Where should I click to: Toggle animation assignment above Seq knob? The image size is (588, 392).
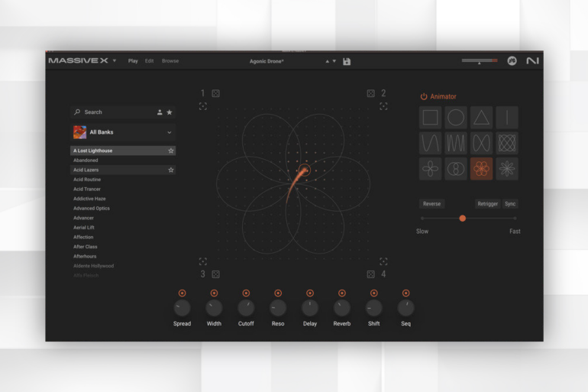(405, 293)
